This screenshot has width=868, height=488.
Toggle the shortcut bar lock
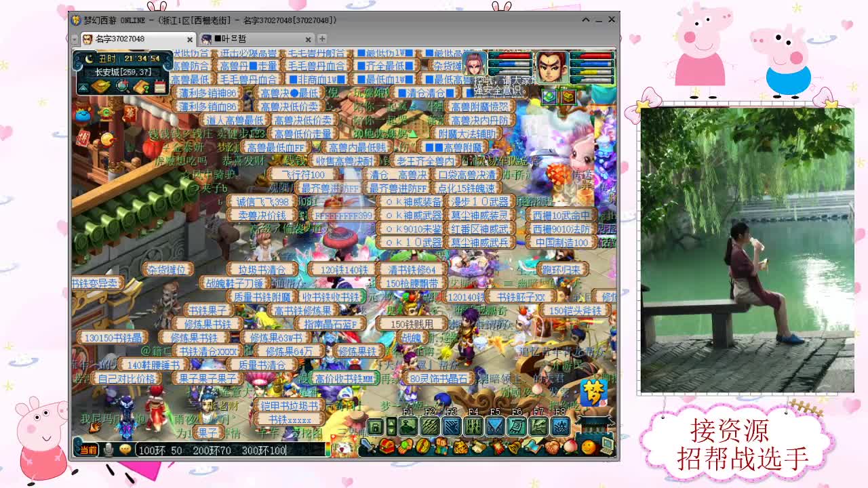pos(375,426)
